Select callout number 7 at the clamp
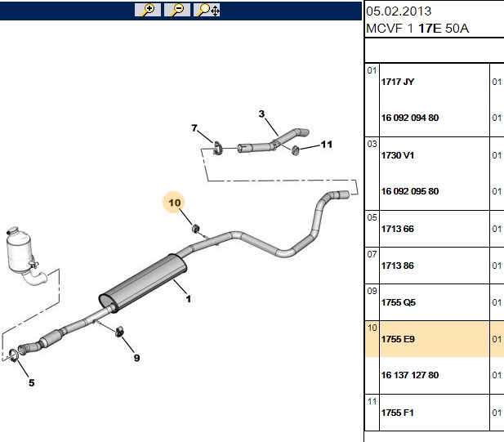 pos(194,128)
